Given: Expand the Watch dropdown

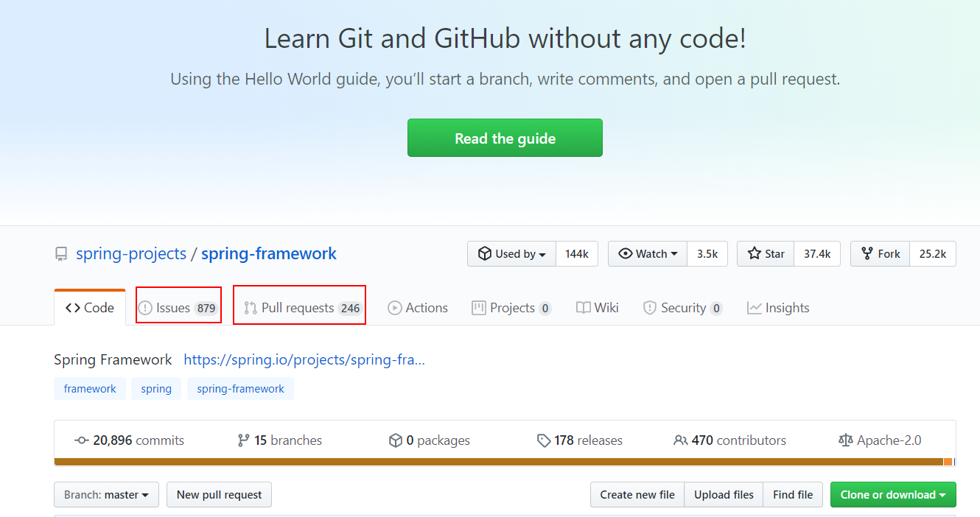Looking at the screenshot, I should (x=648, y=253).
